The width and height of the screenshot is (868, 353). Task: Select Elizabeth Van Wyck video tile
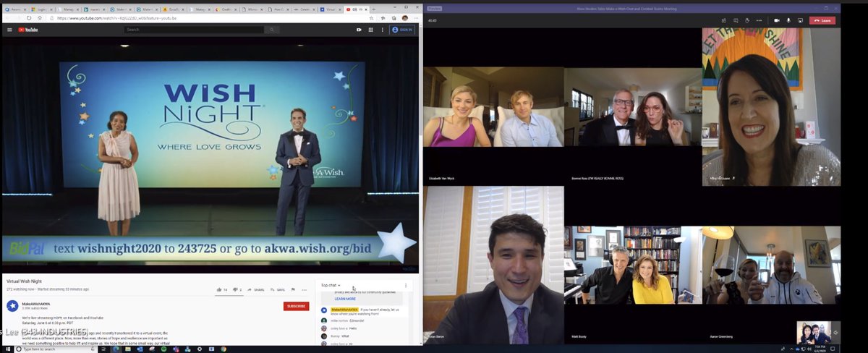tap(493, 107)
